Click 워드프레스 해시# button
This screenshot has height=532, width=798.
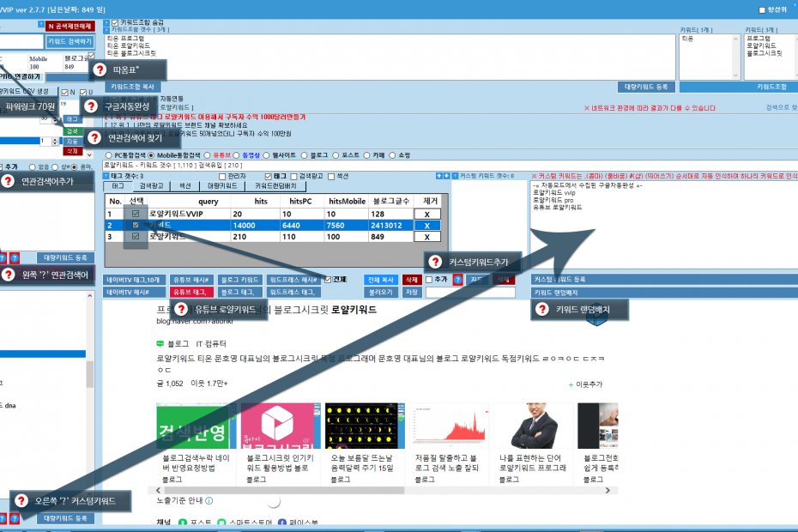[293, 280]
